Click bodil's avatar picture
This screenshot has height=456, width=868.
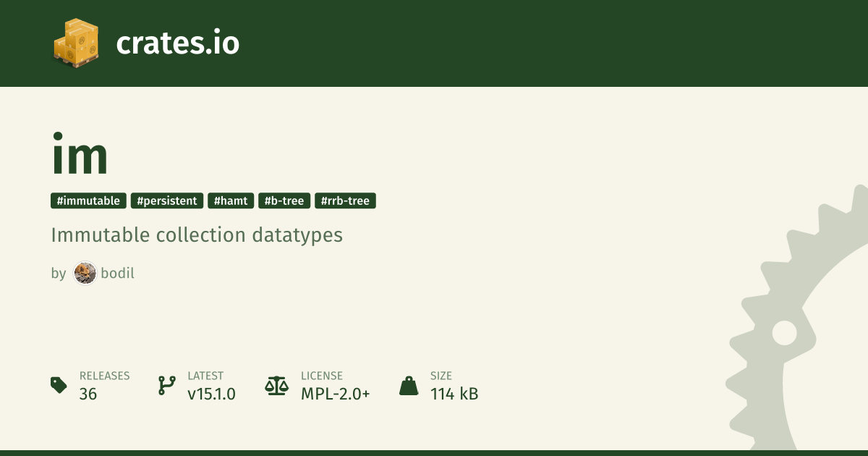pyautogui.click(x=85, y=273)
